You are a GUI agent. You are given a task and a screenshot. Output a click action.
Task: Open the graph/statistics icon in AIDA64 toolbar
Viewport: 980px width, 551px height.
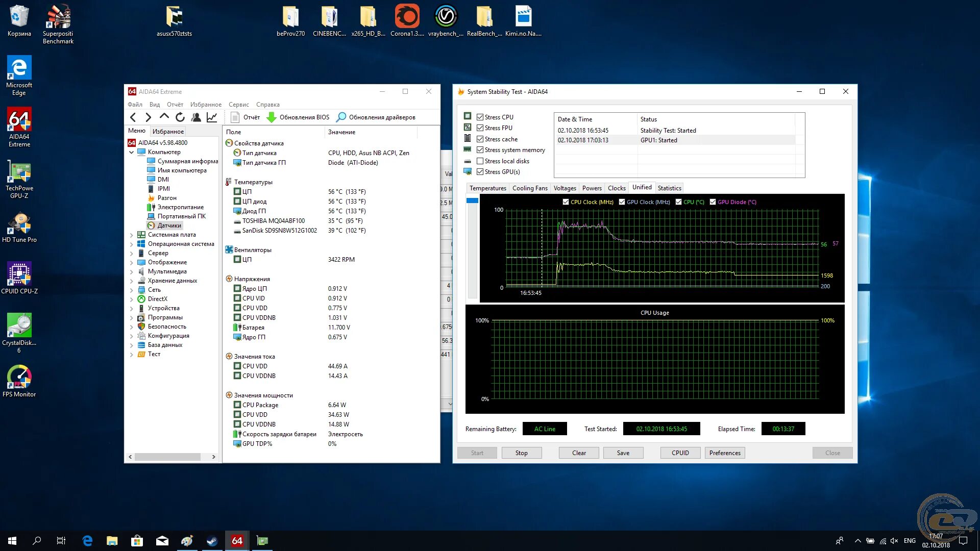click(x=211, y=117)
